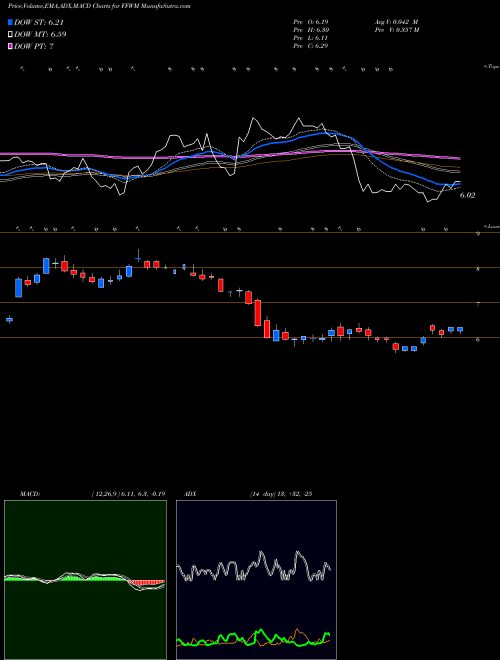
Task: Click the 6.02 price label on EMA chart
Action: 467,195
